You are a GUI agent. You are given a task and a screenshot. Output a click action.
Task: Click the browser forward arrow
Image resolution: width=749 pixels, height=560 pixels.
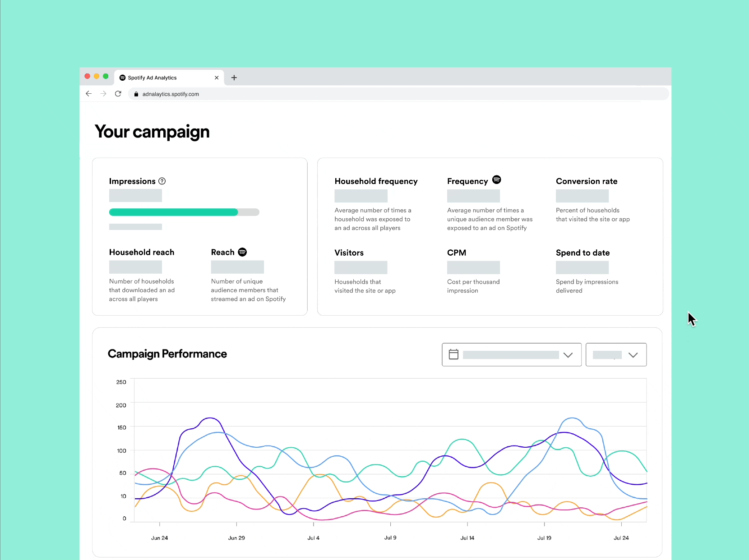(x=103, y=94)
